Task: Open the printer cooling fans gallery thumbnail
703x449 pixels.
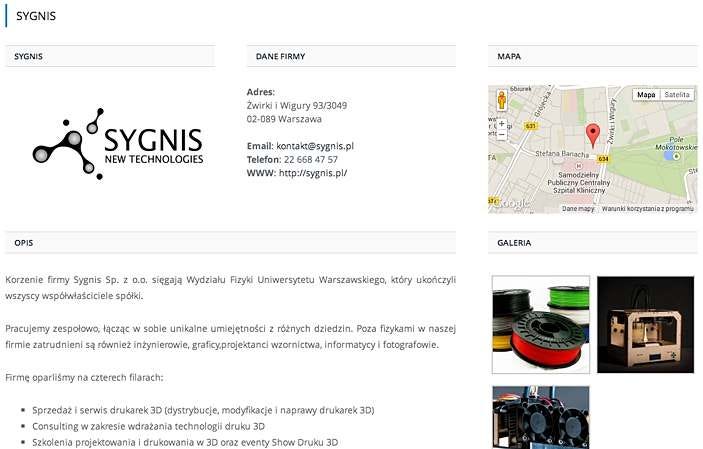Action: tap(541, 417)
